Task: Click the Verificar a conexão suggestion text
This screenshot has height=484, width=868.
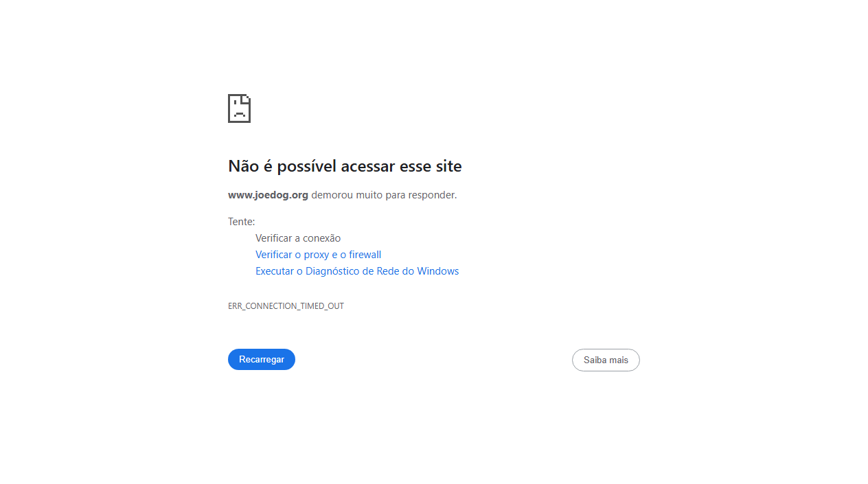Action: pos(298,238)
